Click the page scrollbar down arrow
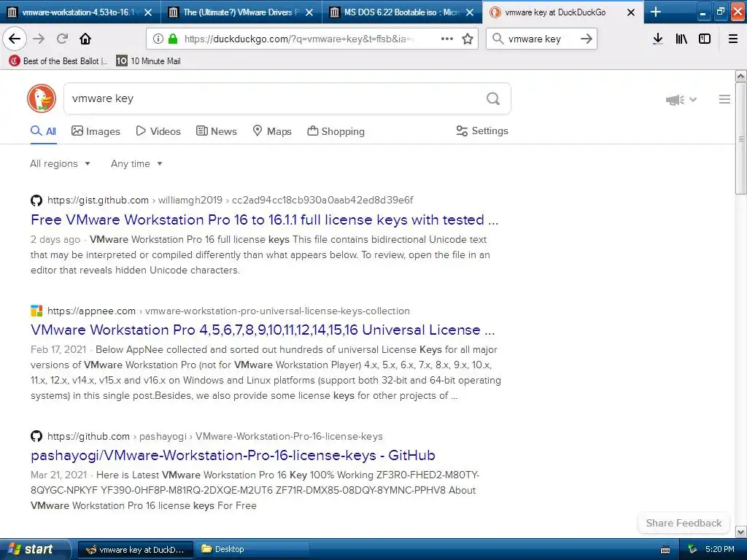The width and height of the screenshot is (747, 560). tap(741, 532)
